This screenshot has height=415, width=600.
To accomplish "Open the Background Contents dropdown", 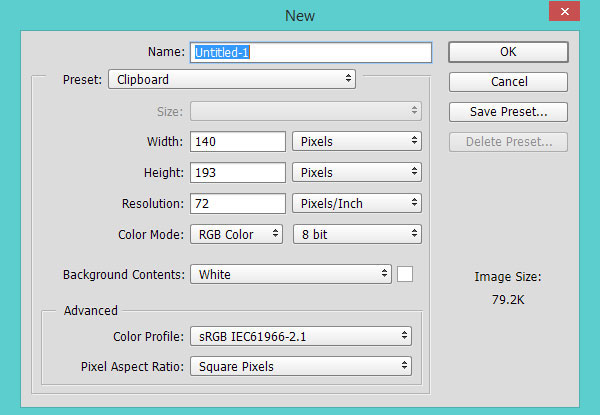I will point(291,274).
